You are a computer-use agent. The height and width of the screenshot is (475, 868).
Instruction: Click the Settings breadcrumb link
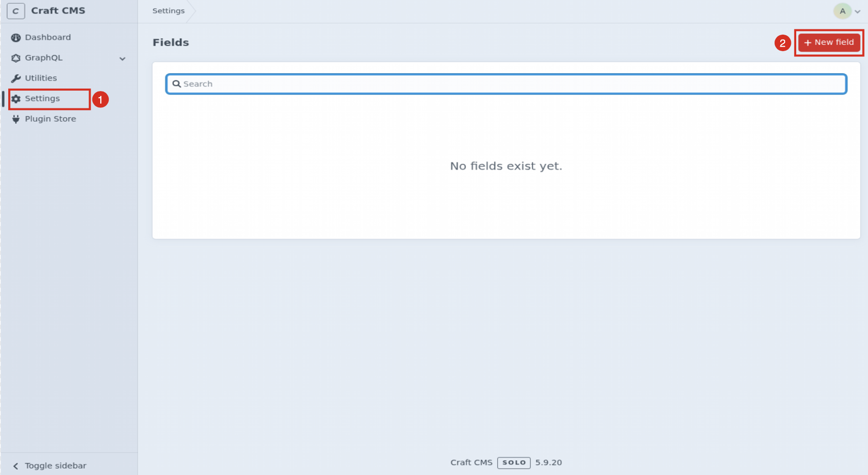click(169, 11)
